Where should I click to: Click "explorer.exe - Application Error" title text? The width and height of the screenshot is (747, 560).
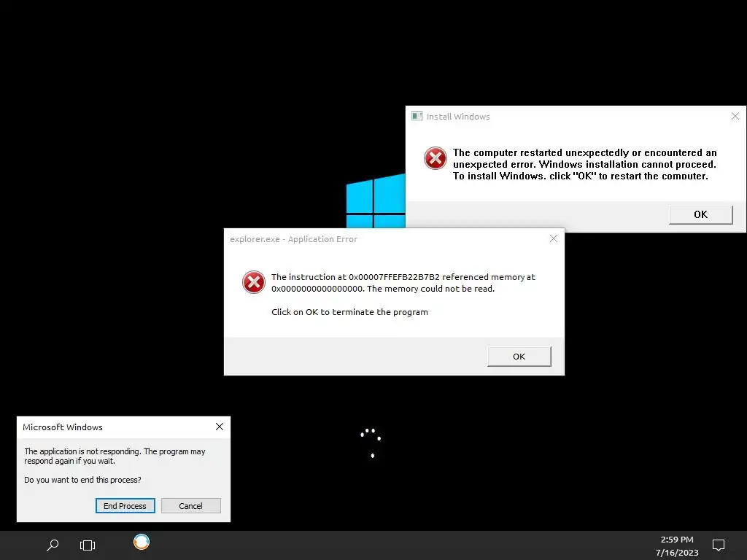[293, 239]
